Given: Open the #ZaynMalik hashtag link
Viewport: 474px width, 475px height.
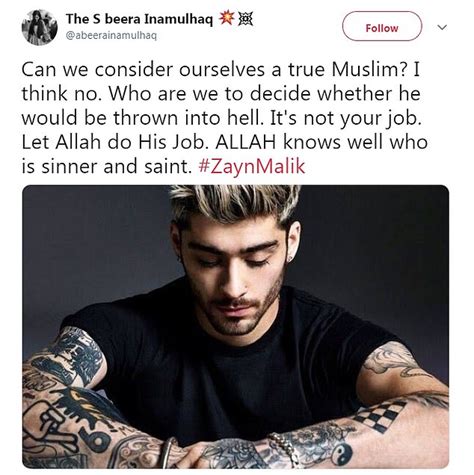Looking at the screenshot, I should pos(252,166).
